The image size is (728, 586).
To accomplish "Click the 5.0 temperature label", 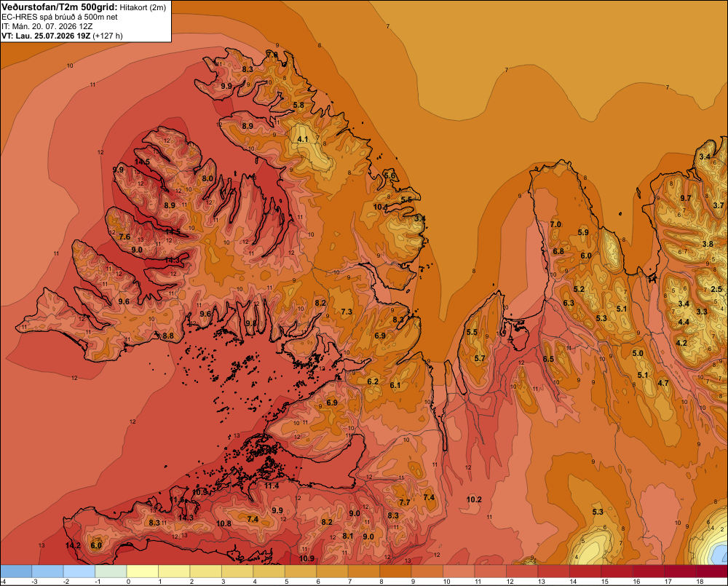I will click(x=638, y=353).
